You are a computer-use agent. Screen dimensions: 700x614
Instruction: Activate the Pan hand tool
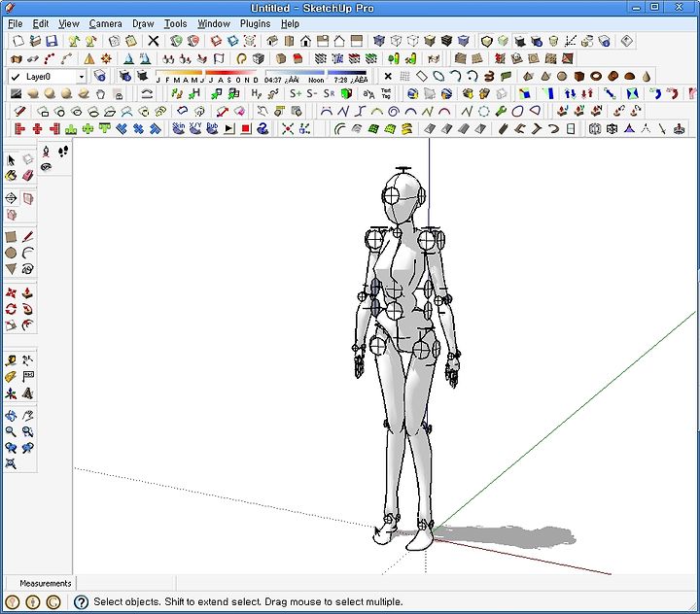(27, 416)
